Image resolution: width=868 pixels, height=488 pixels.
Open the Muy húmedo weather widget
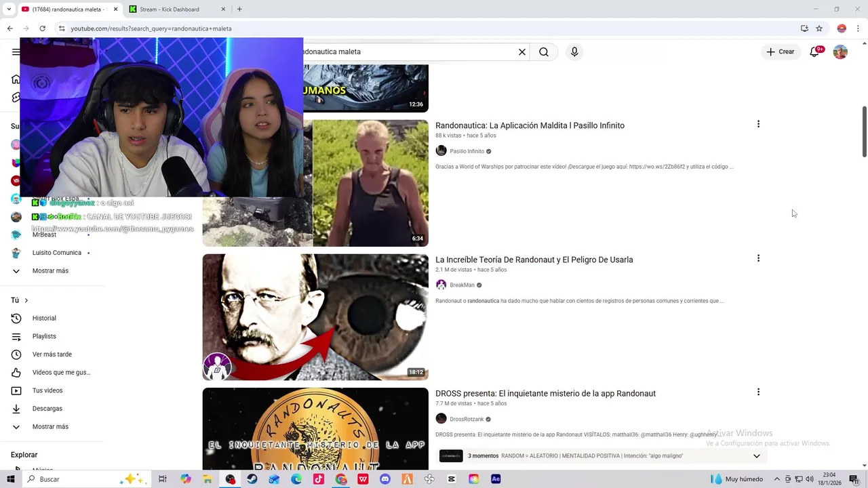(738, 479)
